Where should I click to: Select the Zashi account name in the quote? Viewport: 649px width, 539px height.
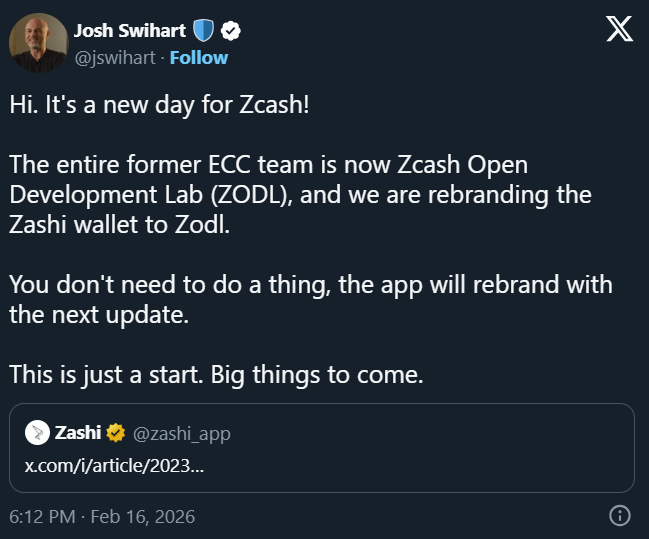(78, 433)
